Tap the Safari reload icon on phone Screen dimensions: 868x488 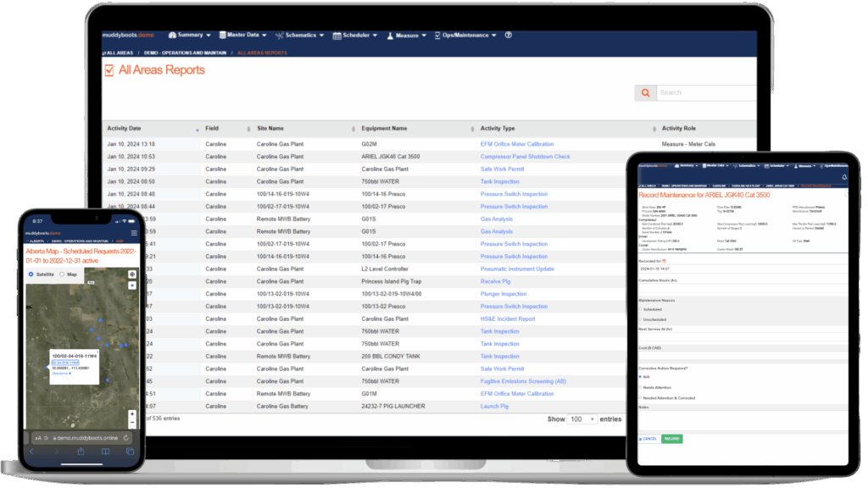(x=126, y=438)
